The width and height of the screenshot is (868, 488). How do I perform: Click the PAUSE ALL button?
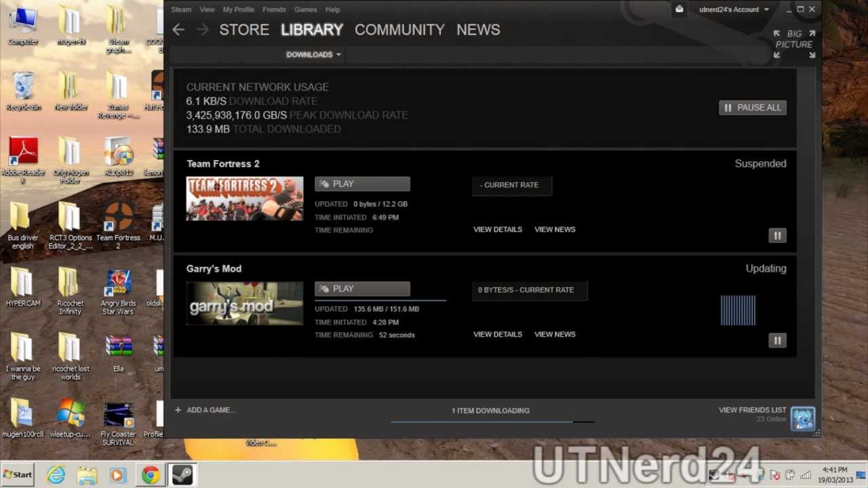pyautogui.click(x=753, y=107)
